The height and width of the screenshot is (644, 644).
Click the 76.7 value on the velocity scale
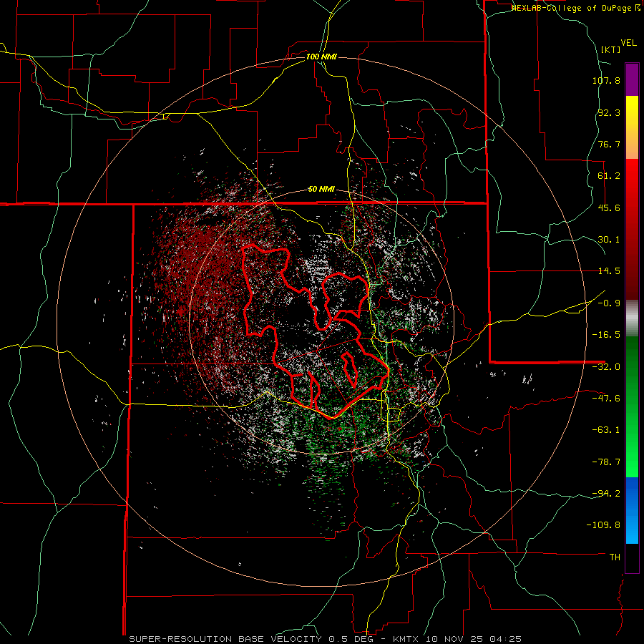pyautogui.click(x=609, y=144)
